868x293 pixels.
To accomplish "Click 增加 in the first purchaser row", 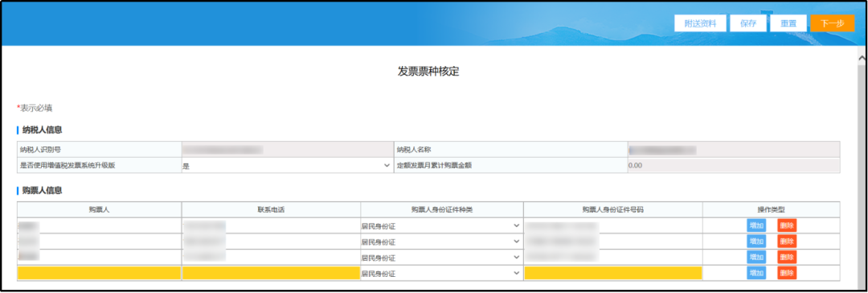I will coord(756,226).
